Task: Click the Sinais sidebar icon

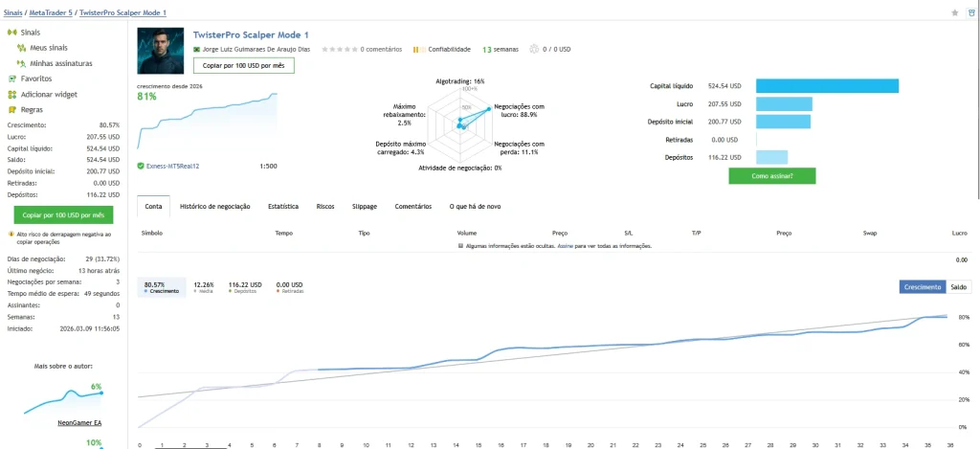Action: pos(11,32)
